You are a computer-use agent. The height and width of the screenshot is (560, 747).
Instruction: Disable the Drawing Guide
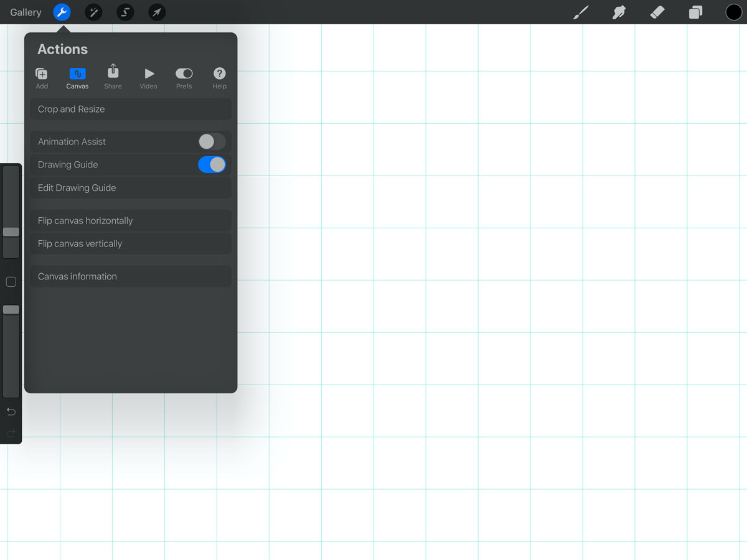[x=212, y=164]
